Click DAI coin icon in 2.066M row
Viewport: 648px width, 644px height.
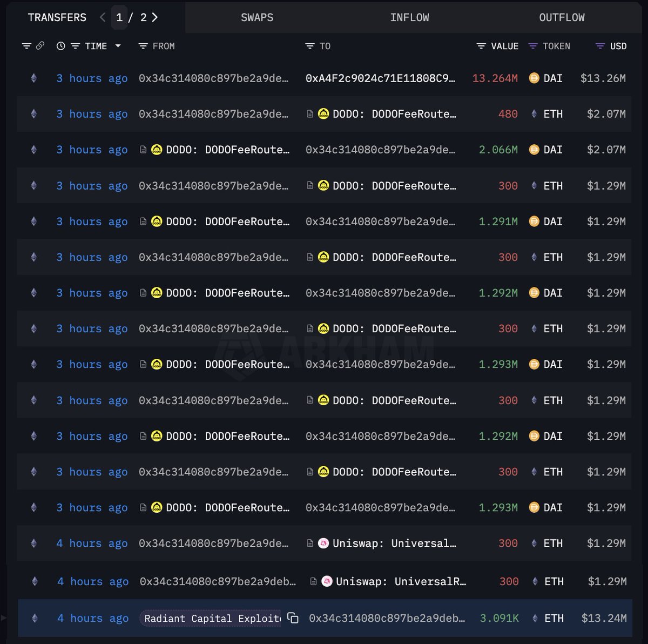pyautogui.click(x=534, y=150)
